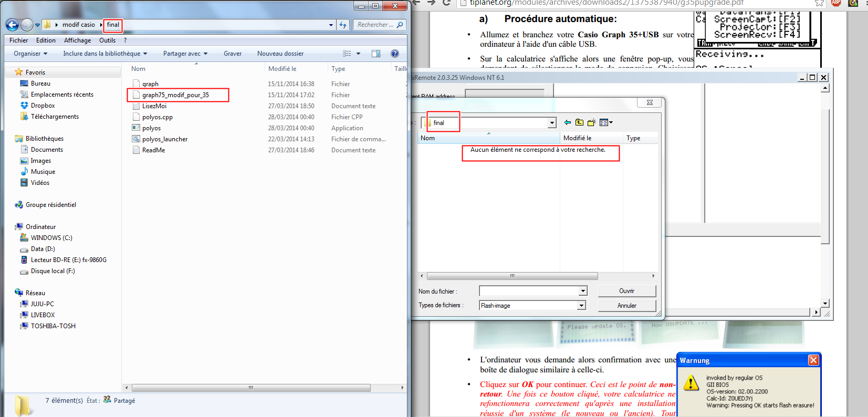Click the change view icon in Explorer toolbar

point(347,54)
